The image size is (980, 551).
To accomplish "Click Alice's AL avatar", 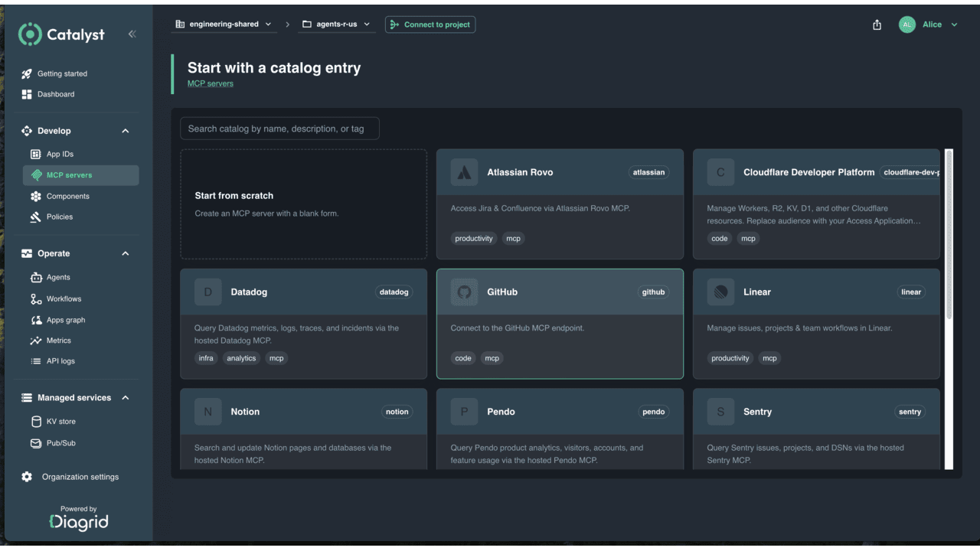I will pos(907,24).
